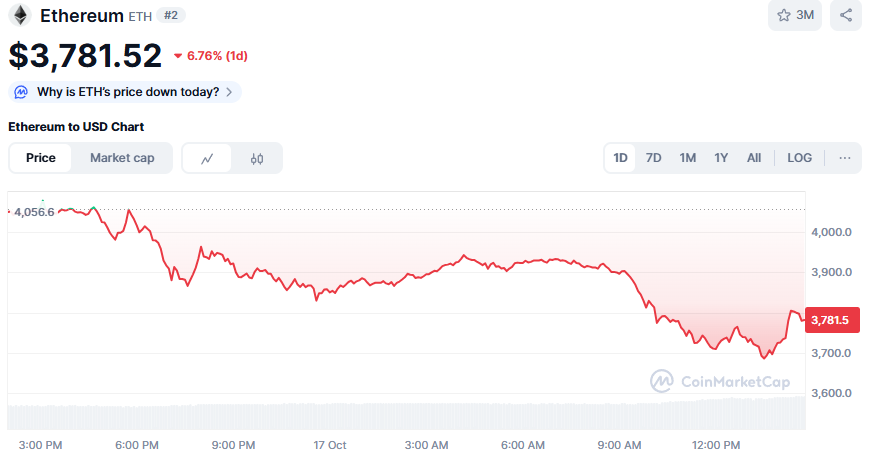Click the #2 rank badge
871x451 pixels.
coord(171,15)
